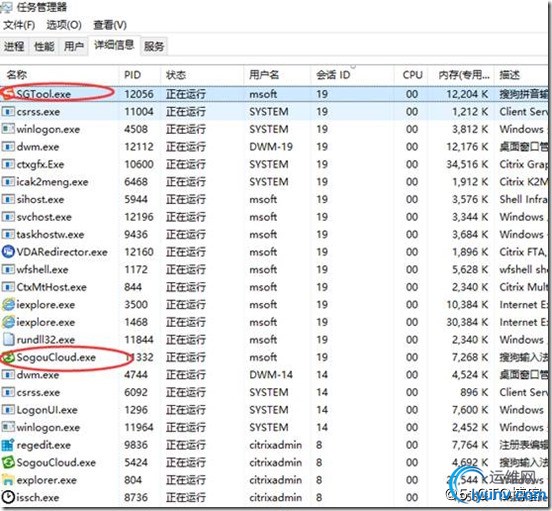Click the ctxgfx.Exe process icon

(x=8, y=164)
